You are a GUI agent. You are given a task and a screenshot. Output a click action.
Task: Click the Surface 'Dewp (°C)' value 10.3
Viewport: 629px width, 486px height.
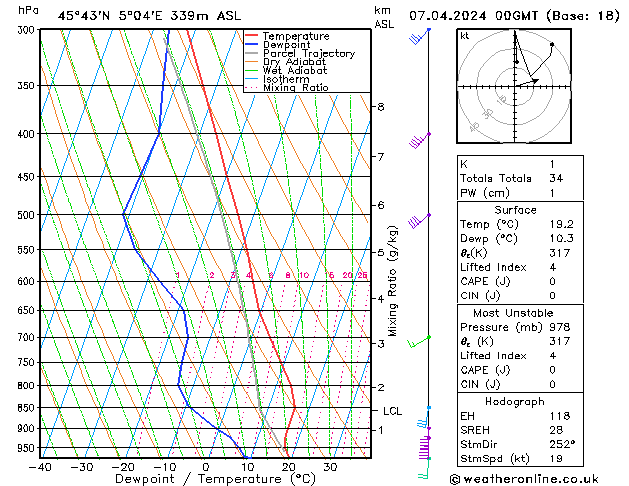[562, 239]
